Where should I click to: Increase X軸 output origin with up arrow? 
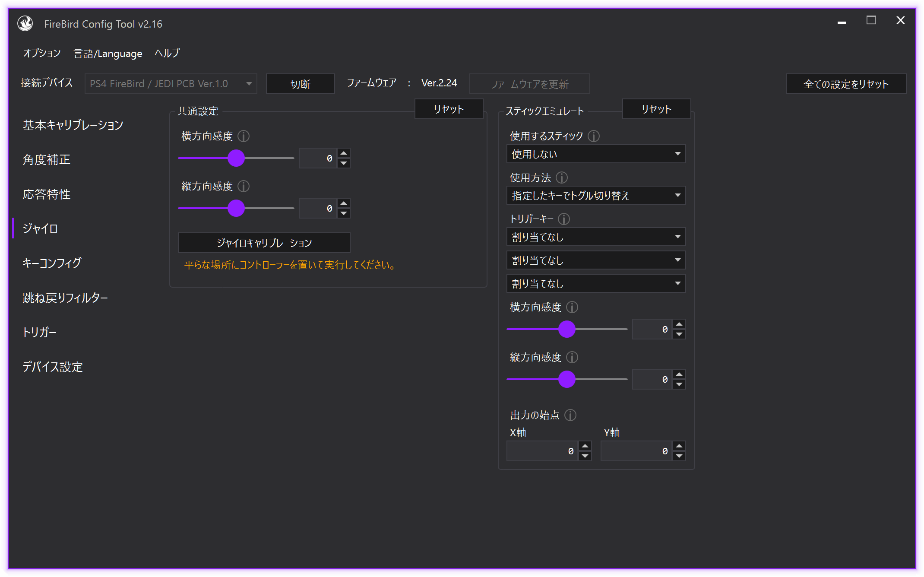click(x=585, y=446)
